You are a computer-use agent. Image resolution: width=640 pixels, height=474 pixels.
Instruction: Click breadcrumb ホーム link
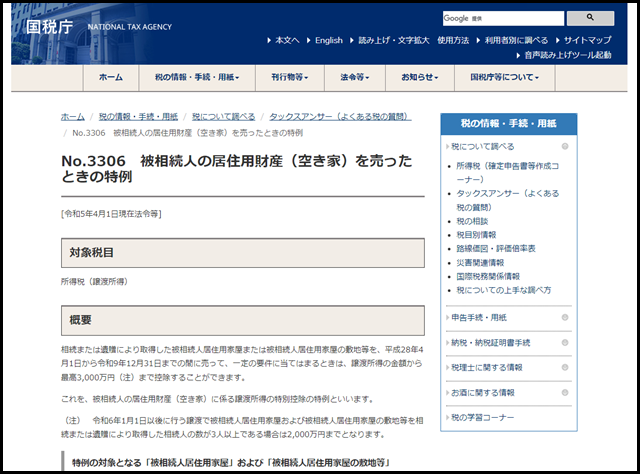(x=73, y=116)
